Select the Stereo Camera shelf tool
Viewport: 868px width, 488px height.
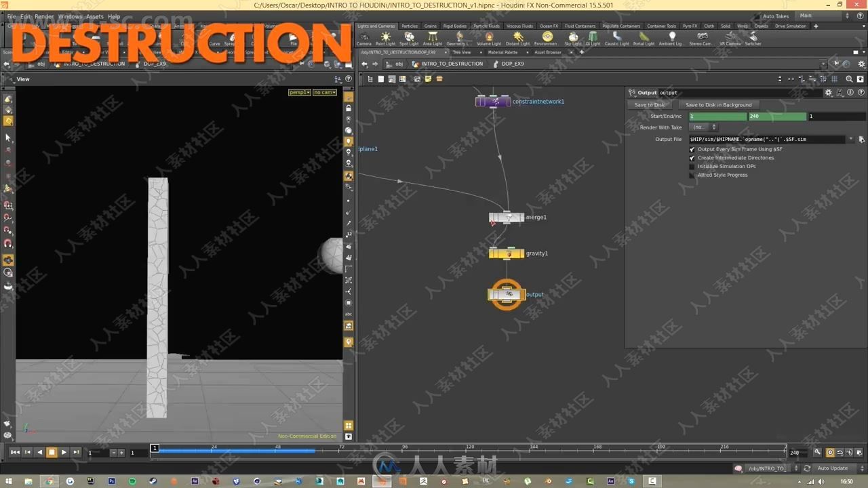(701, 39)
